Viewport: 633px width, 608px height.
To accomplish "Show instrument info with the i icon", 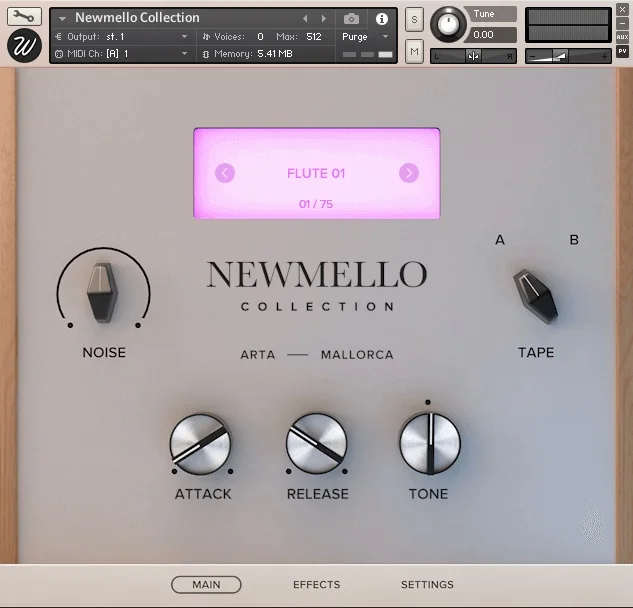I will point(381,19).
